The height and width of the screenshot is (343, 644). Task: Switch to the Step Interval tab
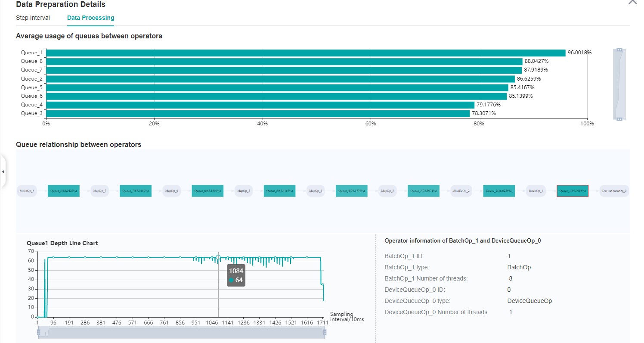point(33,18)
